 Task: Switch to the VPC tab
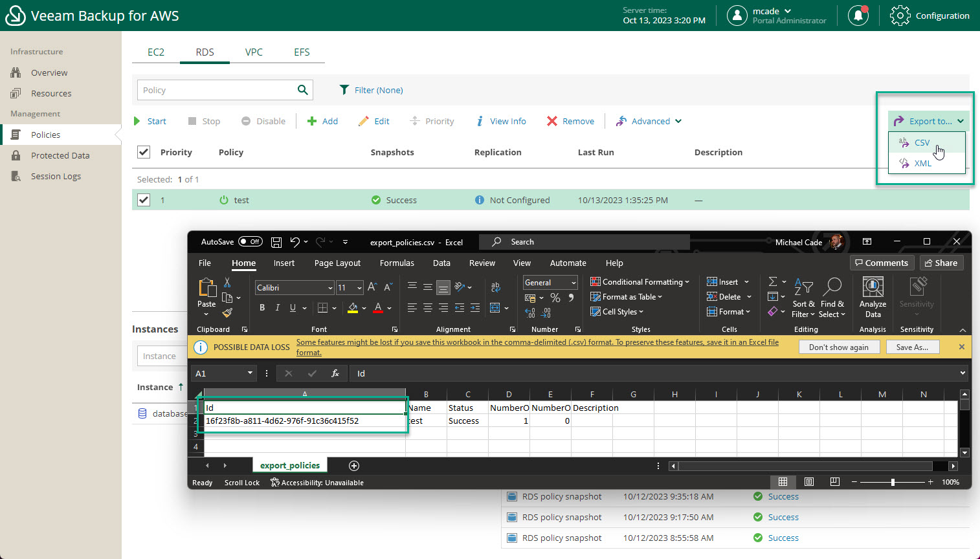(x=254, y=52)
